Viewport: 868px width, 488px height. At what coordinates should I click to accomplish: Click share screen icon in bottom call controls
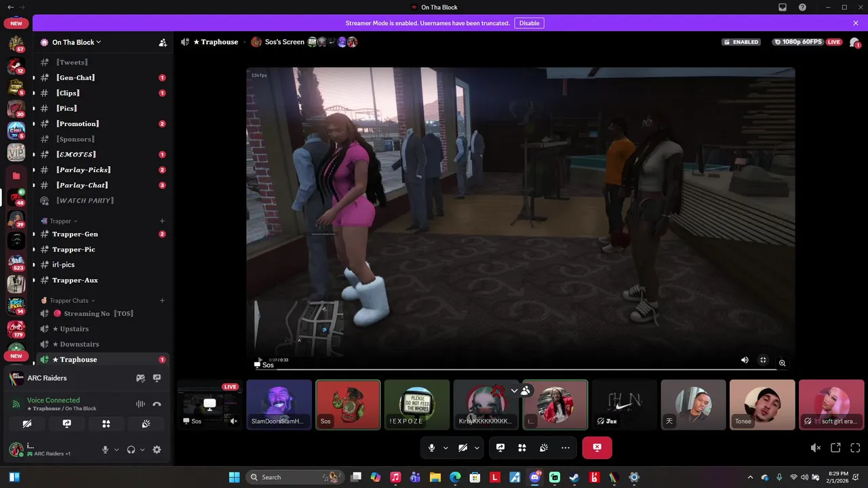500,448
